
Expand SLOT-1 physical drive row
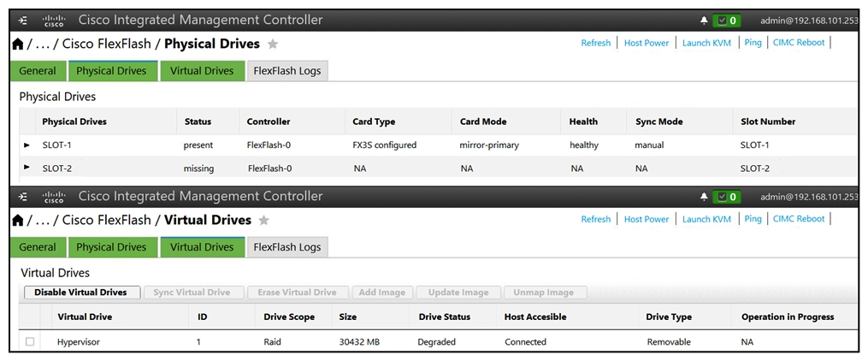tap(27, 145)
